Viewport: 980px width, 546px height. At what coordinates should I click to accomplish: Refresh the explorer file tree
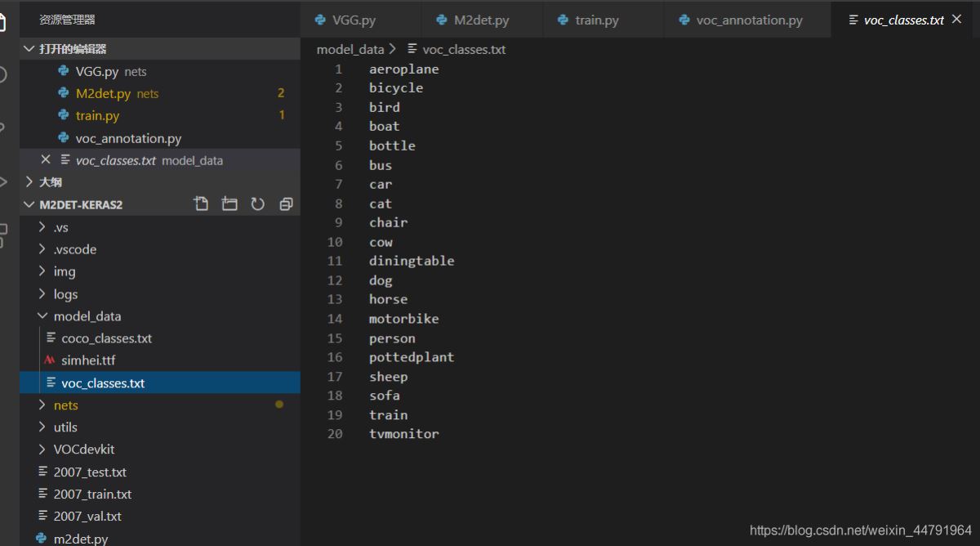pos(257,204)
